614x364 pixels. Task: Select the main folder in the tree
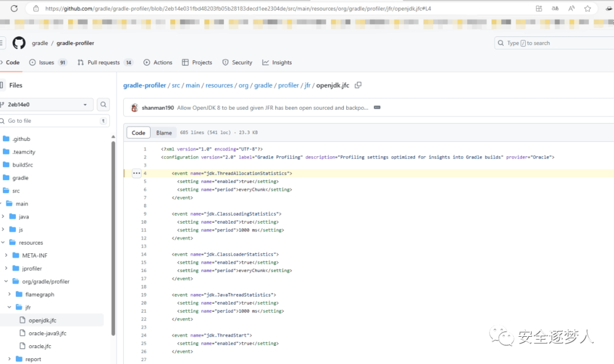22,204
